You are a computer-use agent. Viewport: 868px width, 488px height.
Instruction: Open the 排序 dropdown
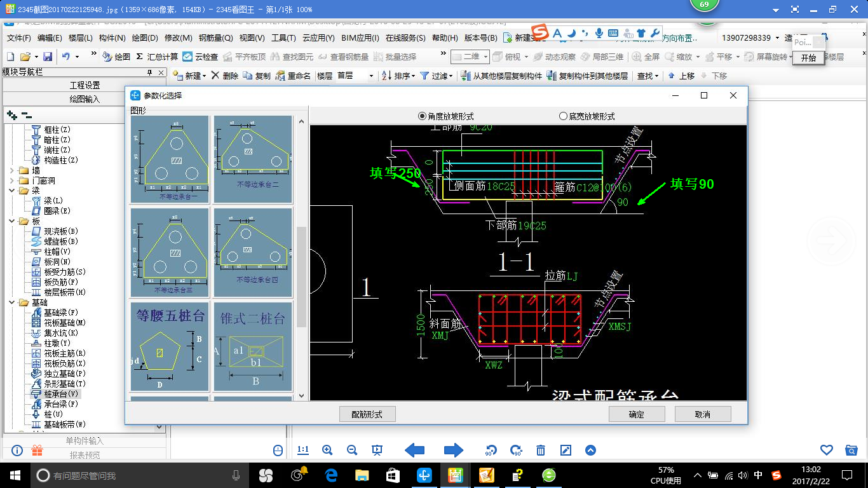(x=398, y=76)
